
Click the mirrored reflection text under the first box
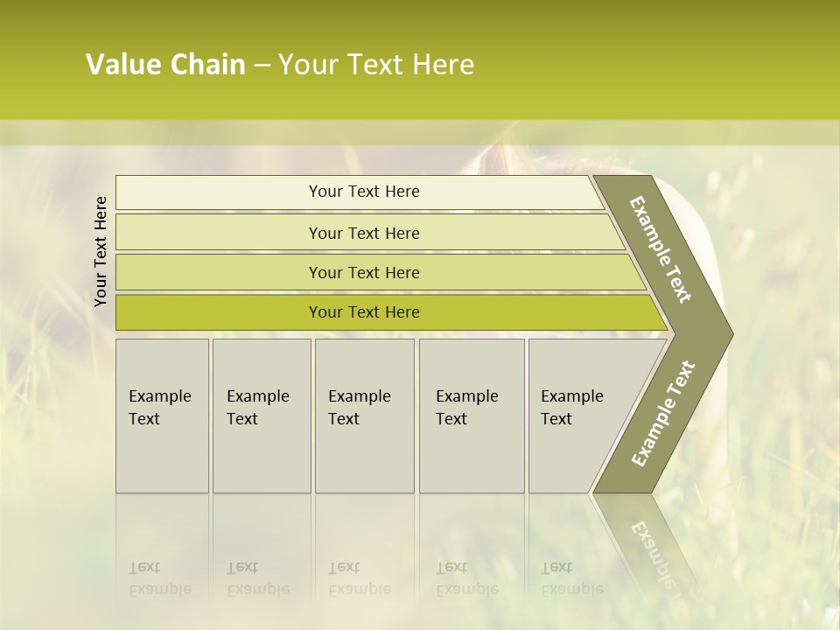159,578
